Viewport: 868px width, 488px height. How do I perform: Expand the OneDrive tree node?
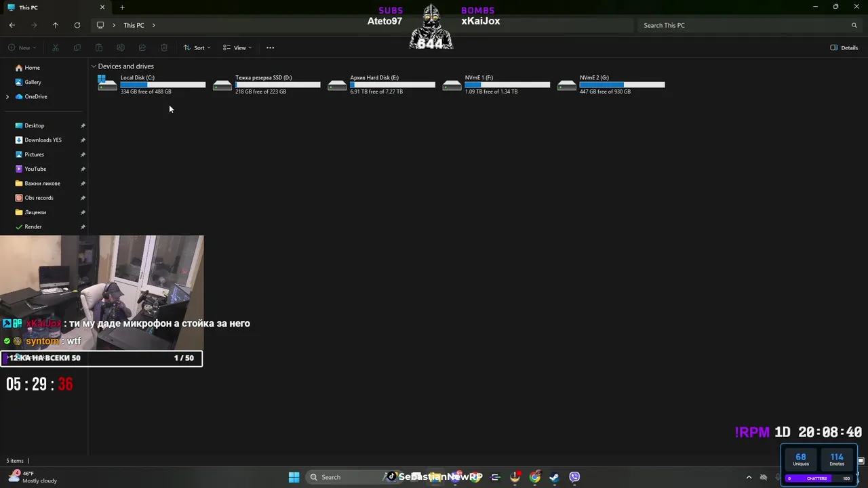(7, 97)
